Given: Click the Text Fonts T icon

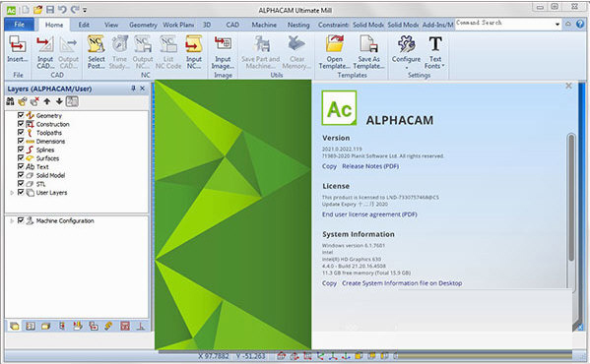Looking at the screenshot, I should pyautogui.click(x=435, y=44).
